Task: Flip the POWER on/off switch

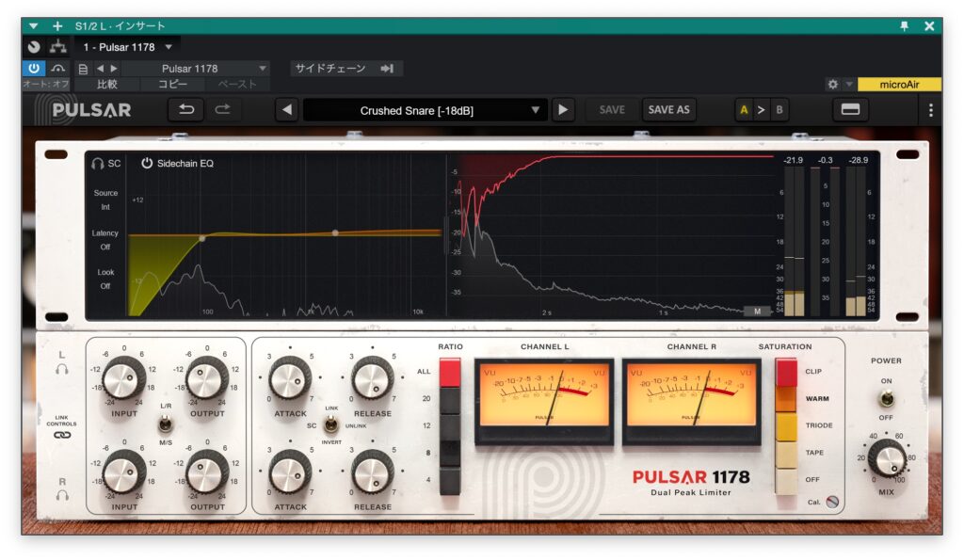Action: pyautogui.click(x=885, y=398)
